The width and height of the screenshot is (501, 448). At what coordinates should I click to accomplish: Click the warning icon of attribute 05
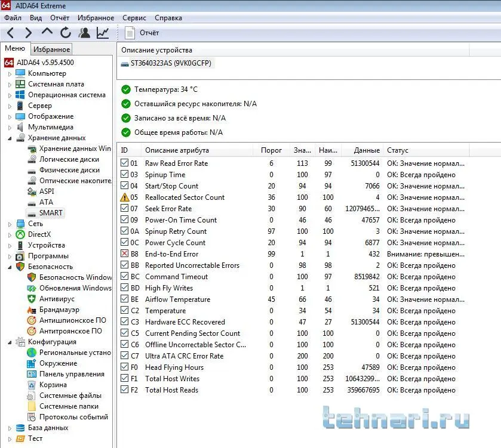124,197
